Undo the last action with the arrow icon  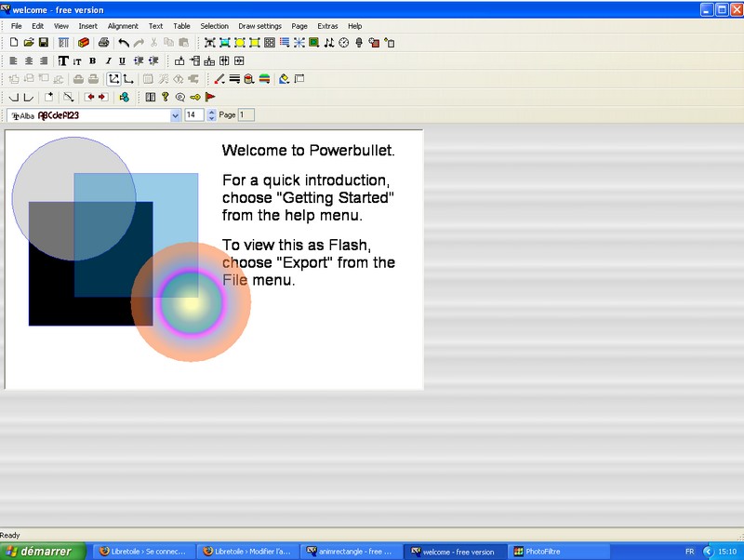point(124,43)
